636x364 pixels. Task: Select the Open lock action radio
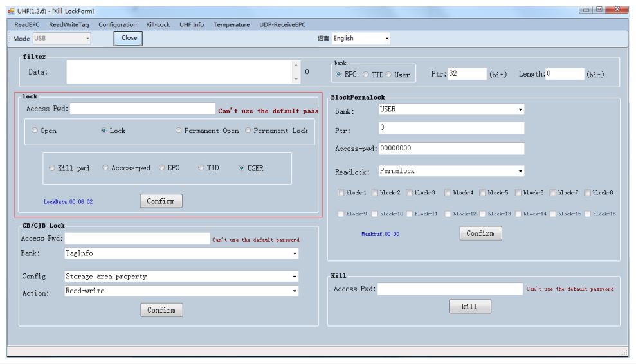tap(35, 131)
